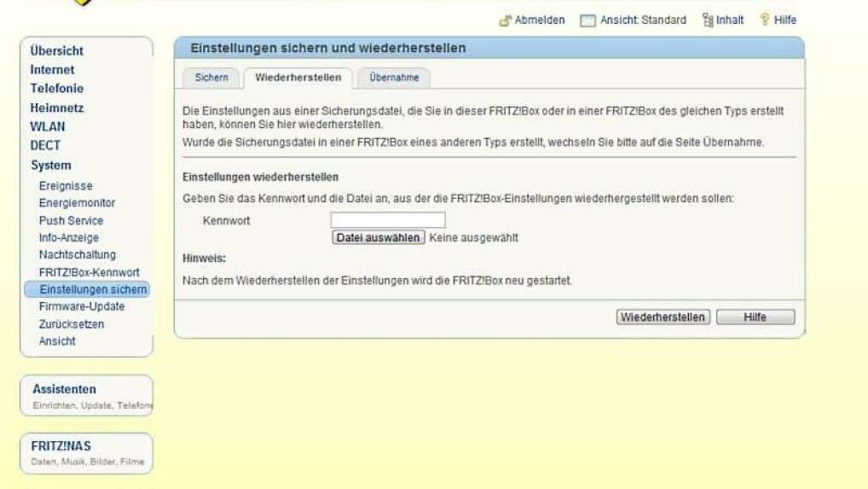Open the Inhalt sitemap icon
Screen dimensions: 868x489
tap(707, 20)
